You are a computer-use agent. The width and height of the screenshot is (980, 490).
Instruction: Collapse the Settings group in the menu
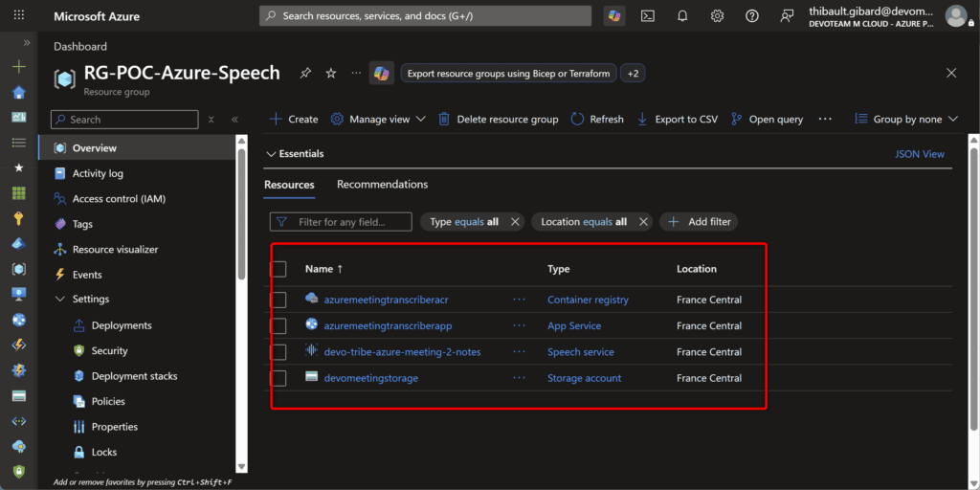82,299
